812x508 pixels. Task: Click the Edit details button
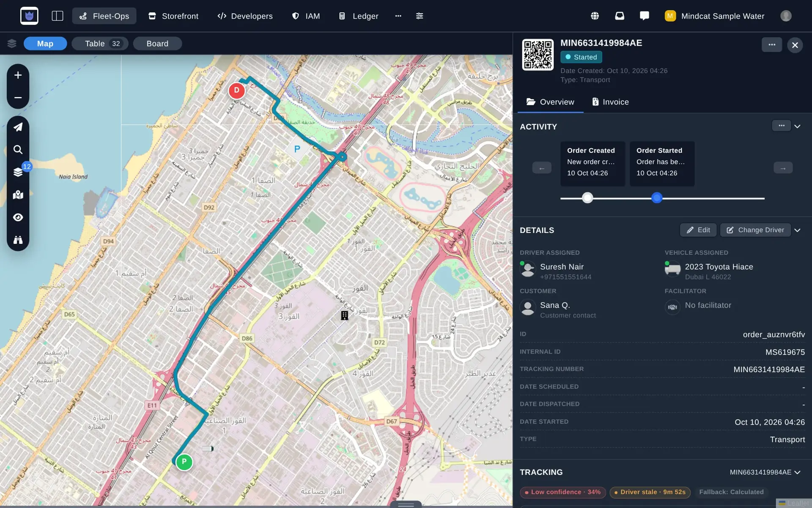[x=698, y=230]
